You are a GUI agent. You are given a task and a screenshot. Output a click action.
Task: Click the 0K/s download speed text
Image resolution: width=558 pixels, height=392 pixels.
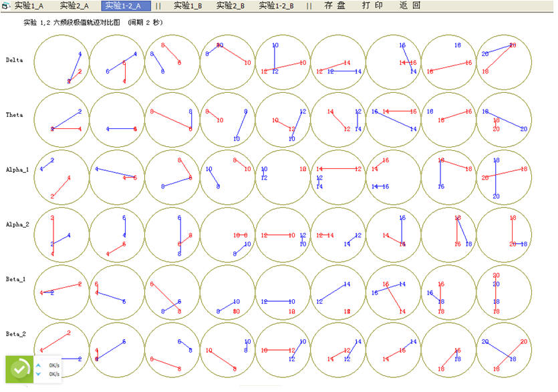tap(54, 374)
